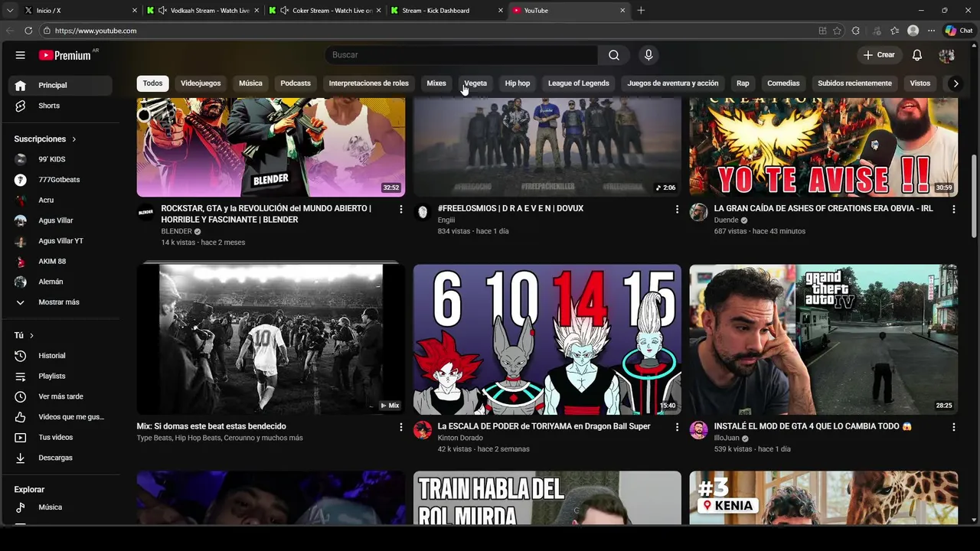Open options menu for Escala de Poder video
The image size is (980, 551).
coord(677,427)
